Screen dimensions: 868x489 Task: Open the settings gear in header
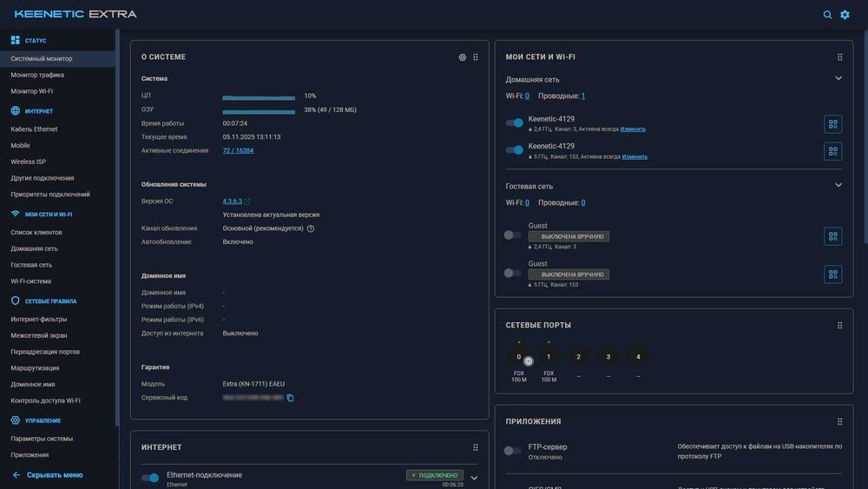coord(845,15)
